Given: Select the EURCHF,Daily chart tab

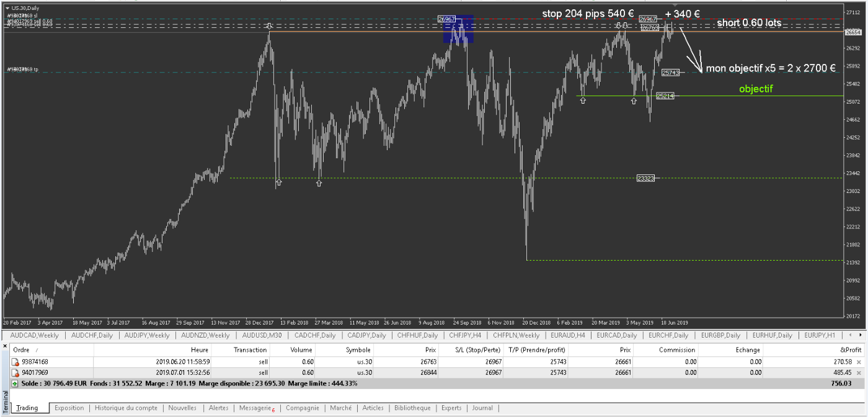Looking at the screenshot, I should pyautogui.click(x=668, y=336).
